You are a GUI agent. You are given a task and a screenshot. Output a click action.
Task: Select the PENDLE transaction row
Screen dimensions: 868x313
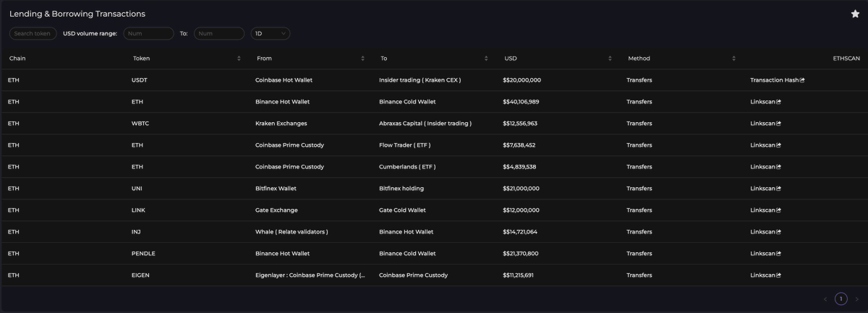[434, 254]
